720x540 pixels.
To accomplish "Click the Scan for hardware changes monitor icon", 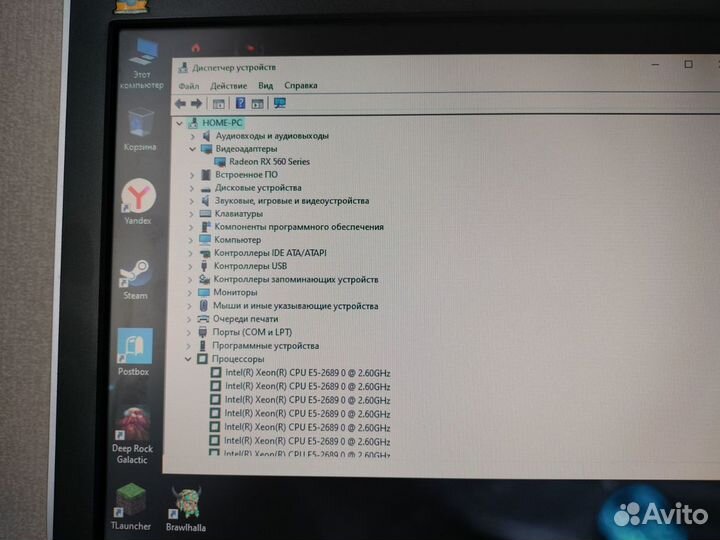I will (280, 103).
